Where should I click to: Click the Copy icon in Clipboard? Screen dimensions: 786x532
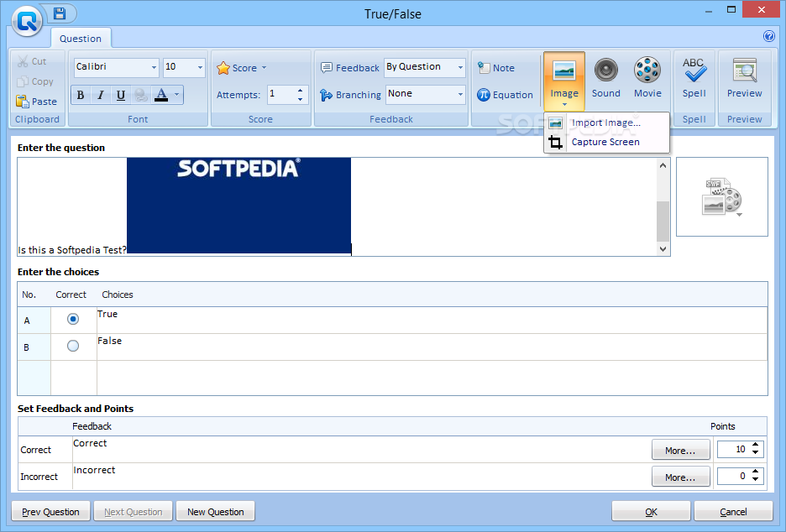pos(23,81)
